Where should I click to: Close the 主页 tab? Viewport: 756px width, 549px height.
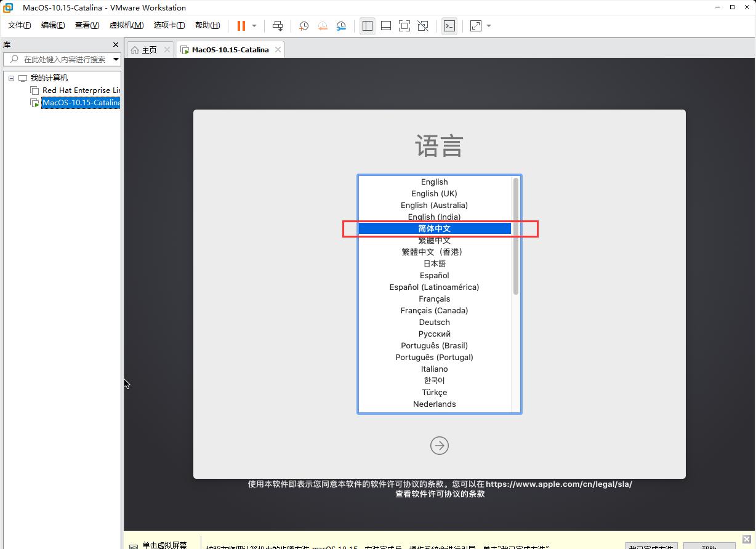[167, 50]
